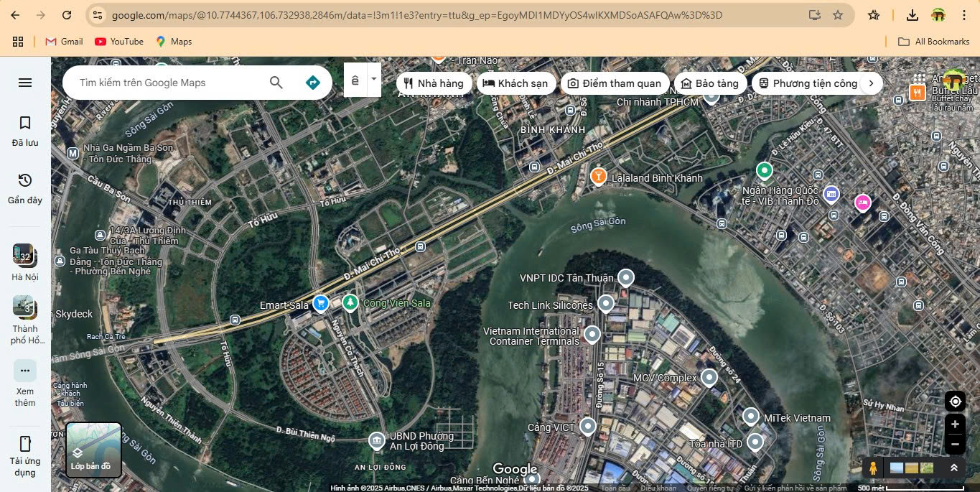Click the Cảng VICT pin
Viewport: 980px width, 492px height.
coord(588,427)
